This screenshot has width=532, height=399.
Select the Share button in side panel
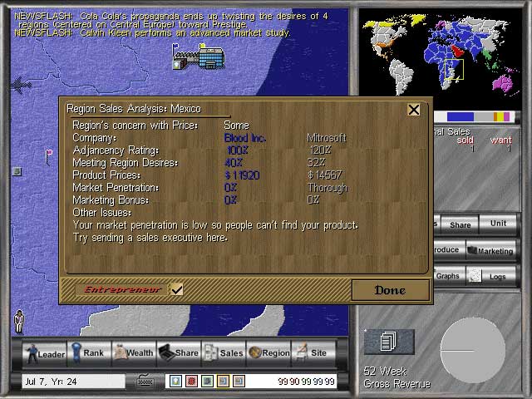460,224
